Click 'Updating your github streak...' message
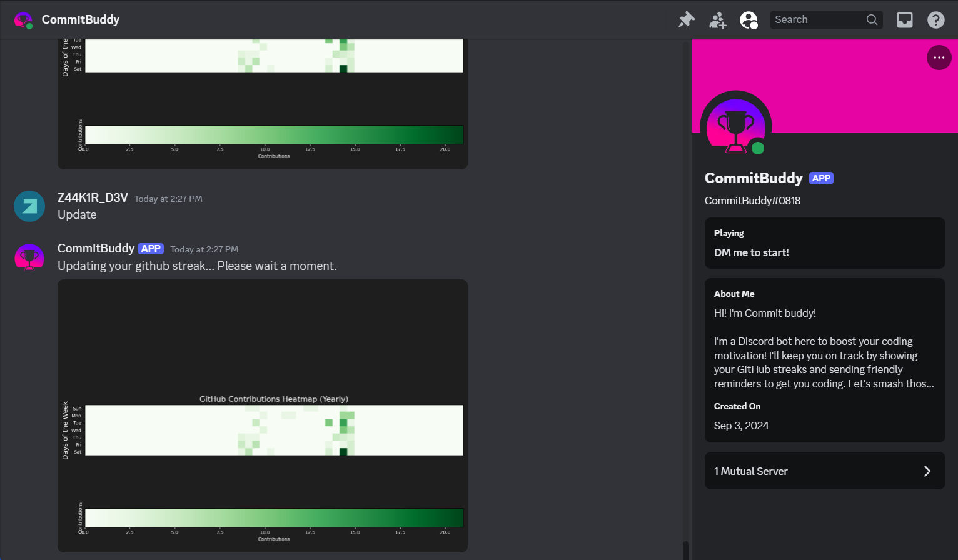 click(197, 266)
